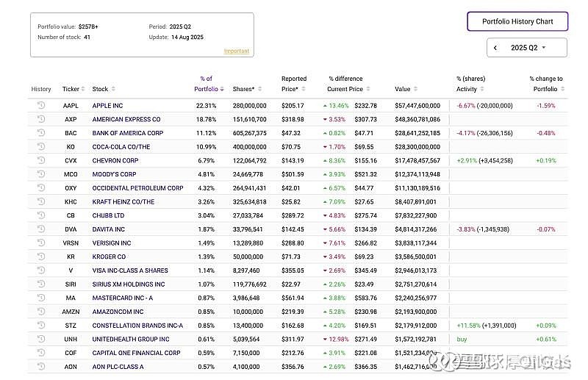Open the BANK OF AMERICA CORP link

128,133
